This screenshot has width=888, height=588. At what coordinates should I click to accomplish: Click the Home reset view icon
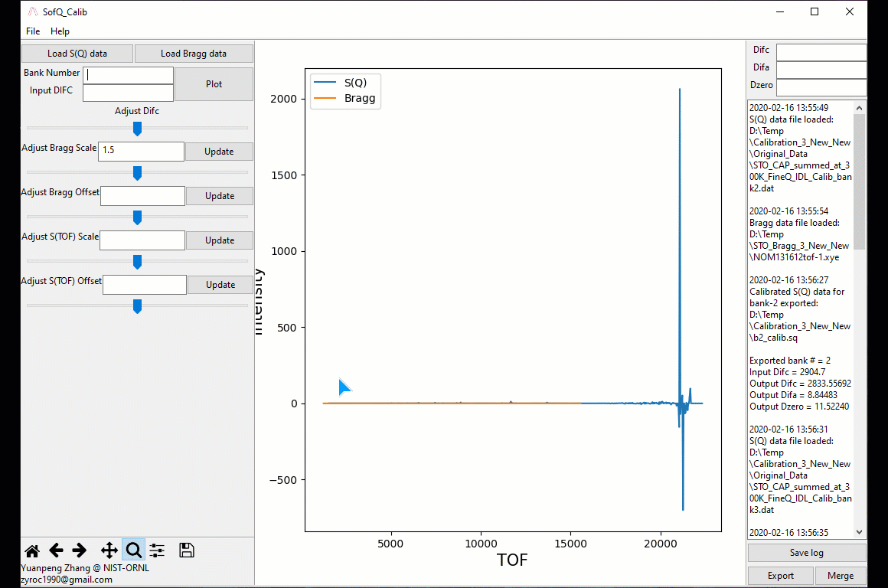32,550
